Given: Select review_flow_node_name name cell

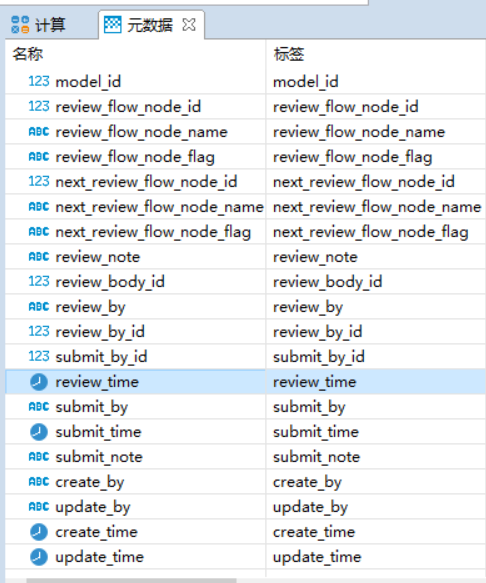Looking at the screenshot, I should [x=141, y=132].
